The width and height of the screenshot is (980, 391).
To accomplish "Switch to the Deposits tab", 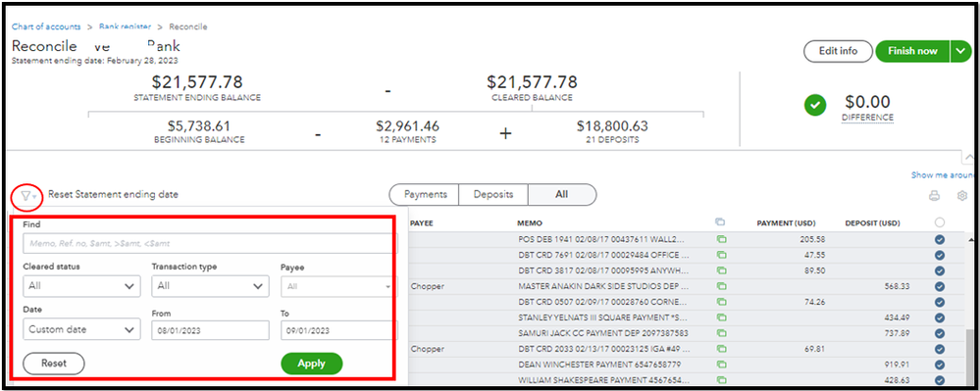I will pyautogui.click(x=493, y=194).
